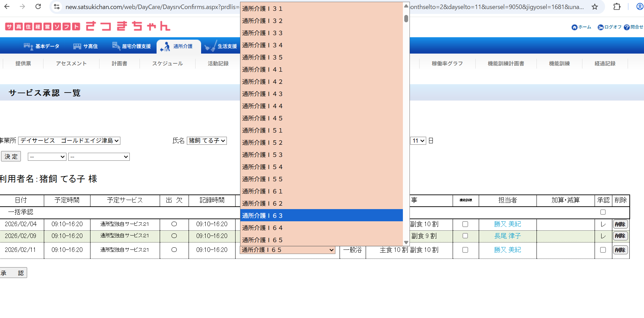Open 問合せ help icon
Screen dimensions: 644x318
627,27
